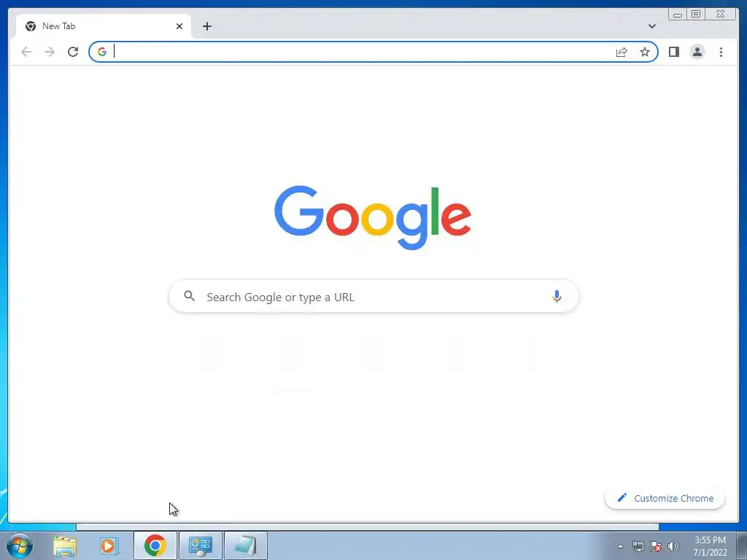The height and width of the screenshot is (560, 747).
Task: Show hidden tray icons arrow
Action: click(620, 546)
